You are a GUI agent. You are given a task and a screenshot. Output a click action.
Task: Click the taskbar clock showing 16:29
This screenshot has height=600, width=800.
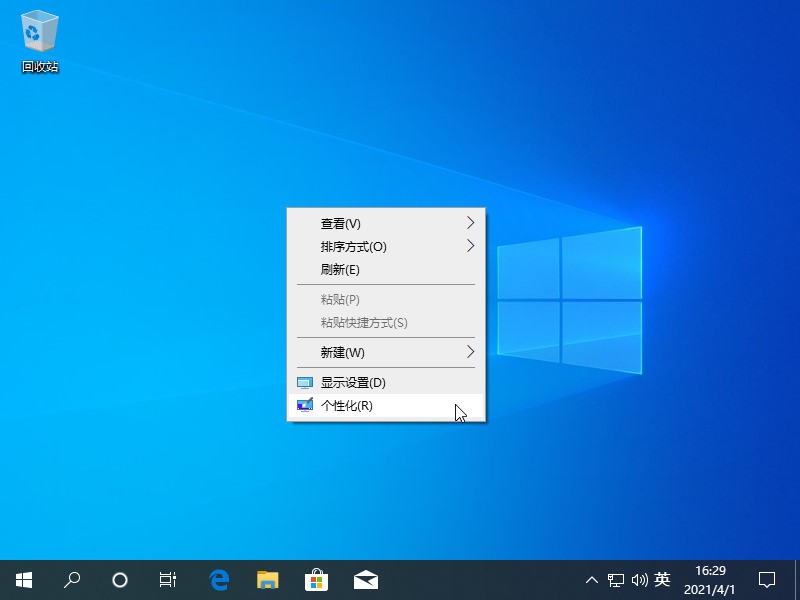[x=710, y=579]
